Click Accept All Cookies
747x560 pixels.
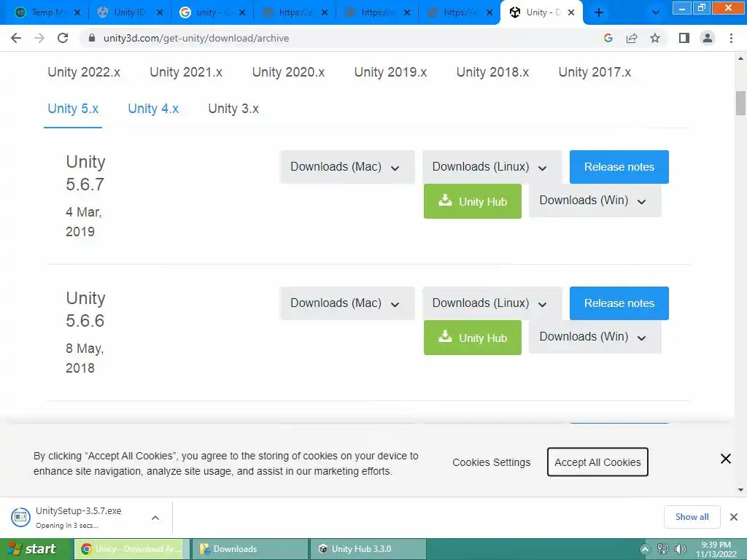click(x=597, y=462)
